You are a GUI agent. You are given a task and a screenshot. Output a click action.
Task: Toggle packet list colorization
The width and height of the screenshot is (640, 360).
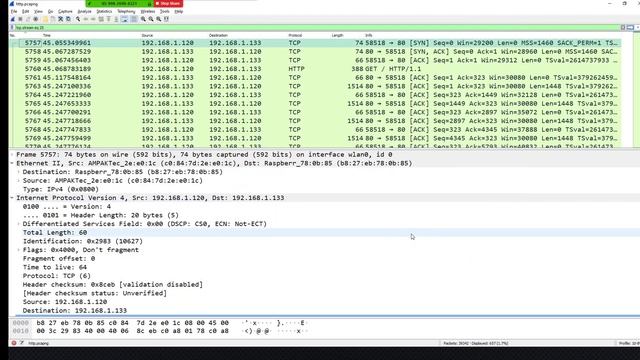tap(134, 19)
